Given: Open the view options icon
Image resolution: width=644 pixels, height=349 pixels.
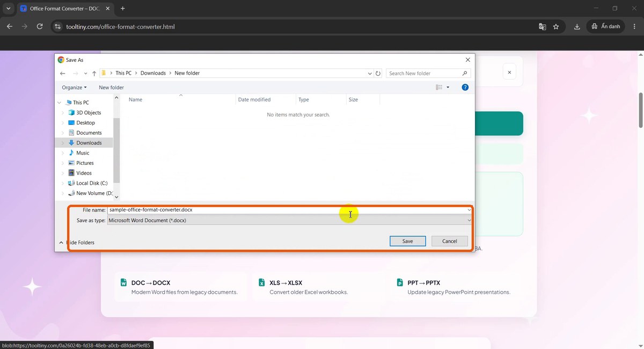Looking at the screenshot, I should coord(439,88).
